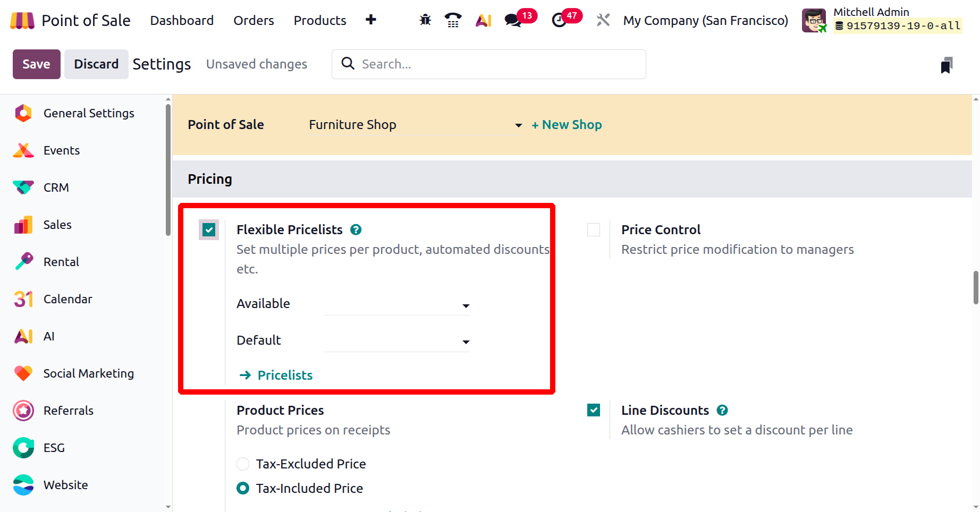Screen dimensions: 980x512
Task: Click the Flexible Pricelists help icon
Action: (x=356, y=229)
